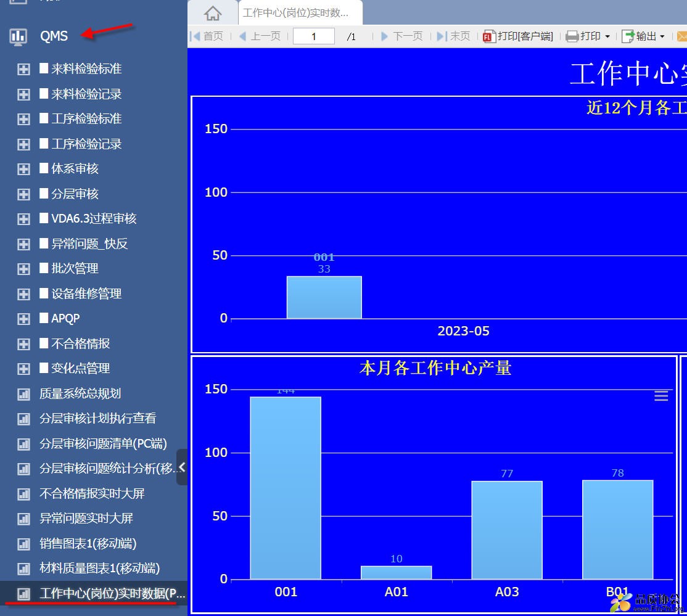Expand the 不合格情报 tree node

(23, 344)
